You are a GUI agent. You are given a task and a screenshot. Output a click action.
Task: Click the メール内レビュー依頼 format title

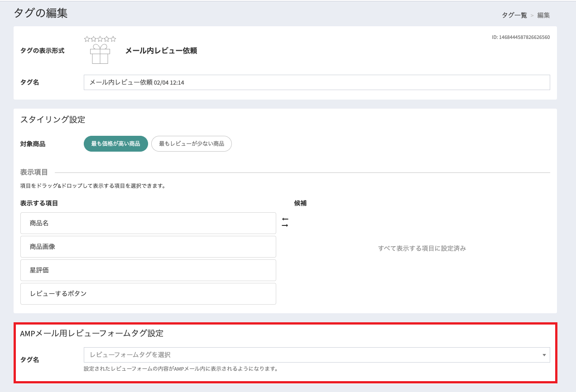point(161,51)
